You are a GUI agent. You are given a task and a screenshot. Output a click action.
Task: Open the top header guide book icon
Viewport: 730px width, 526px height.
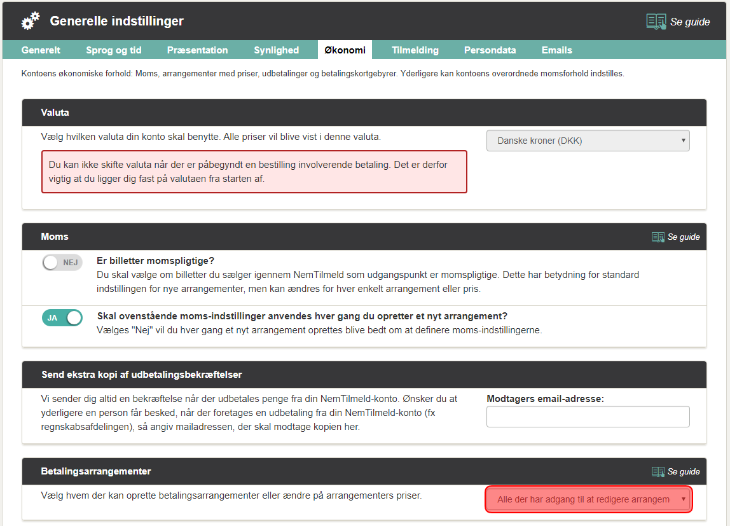pyautogui.click(x=656, y=21)
